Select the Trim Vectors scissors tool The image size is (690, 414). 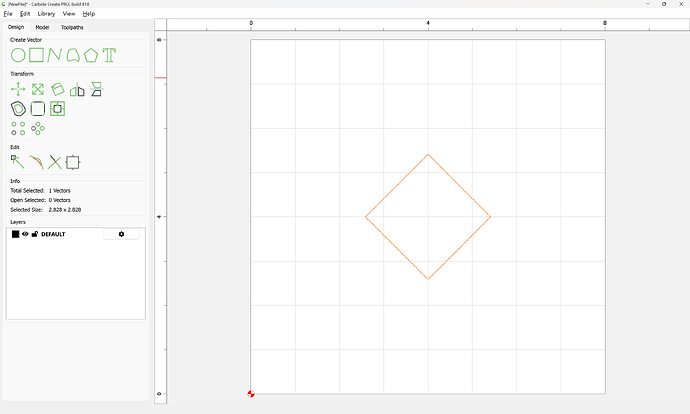click(x=55, y=161)
